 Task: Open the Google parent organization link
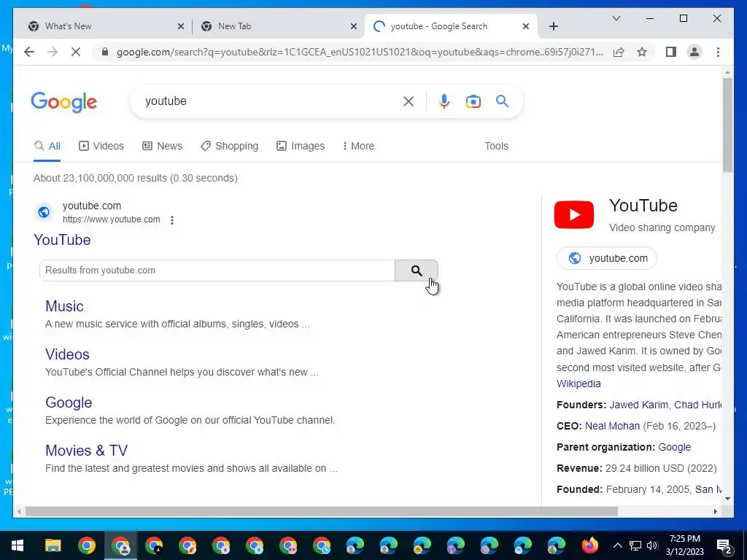(x=675, y=447)
